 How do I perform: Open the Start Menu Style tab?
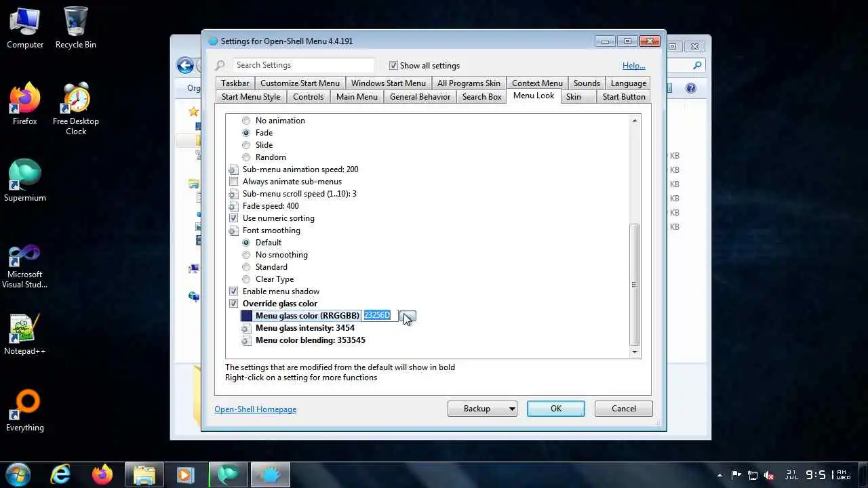(251, 97)
